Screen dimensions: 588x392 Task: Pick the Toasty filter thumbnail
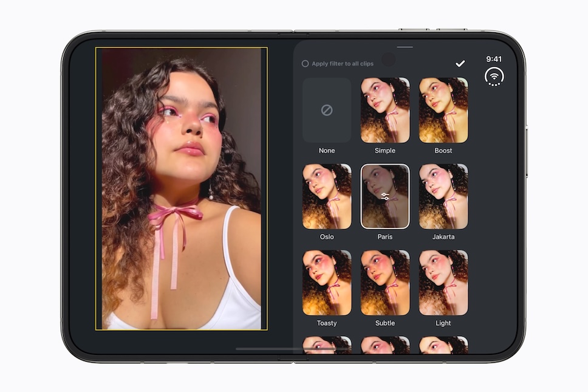pos(327,283)
